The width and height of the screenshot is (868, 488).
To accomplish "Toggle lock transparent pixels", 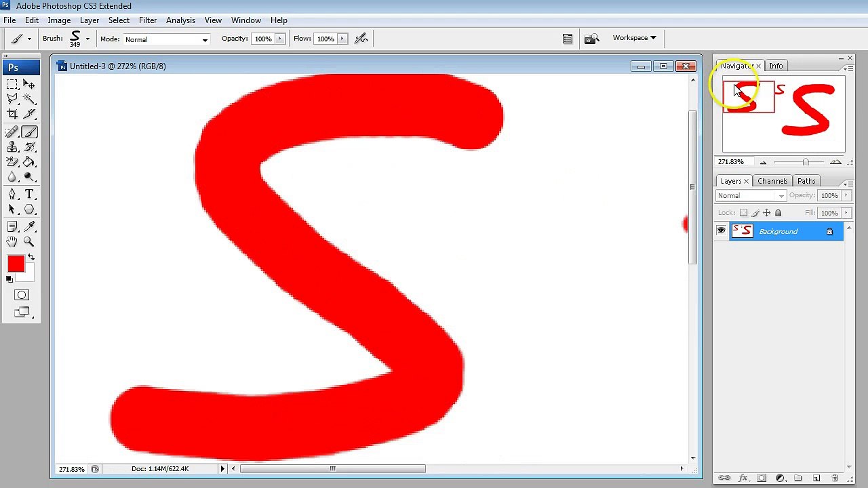I will pyautogui.click(x=744, y=213).
